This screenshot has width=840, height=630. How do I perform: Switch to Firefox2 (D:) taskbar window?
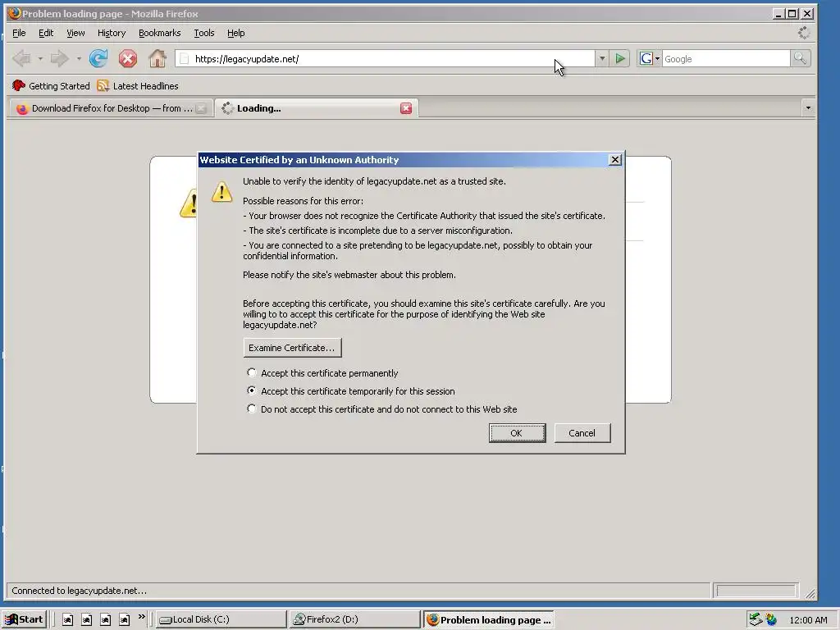[x=354, y=619]
